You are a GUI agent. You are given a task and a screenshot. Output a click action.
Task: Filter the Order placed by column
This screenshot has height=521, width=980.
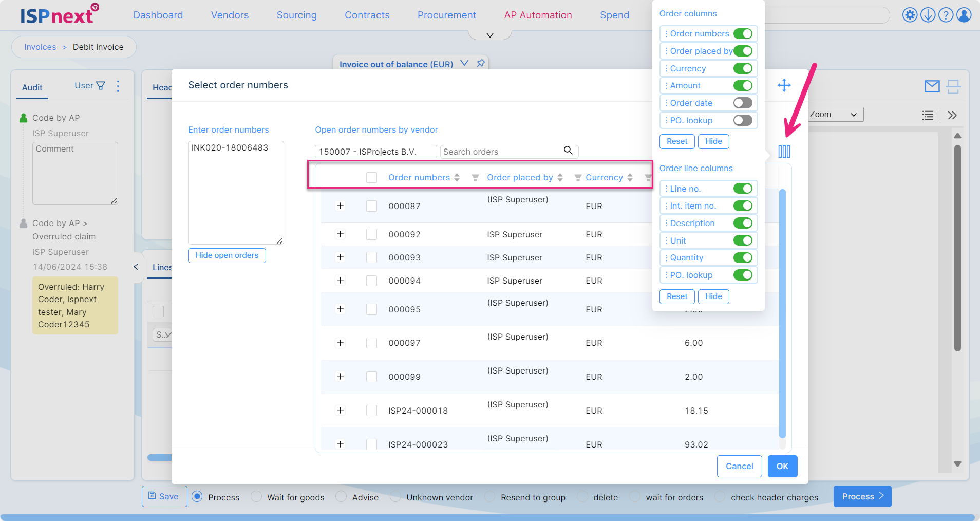click(x=578, y=178)
